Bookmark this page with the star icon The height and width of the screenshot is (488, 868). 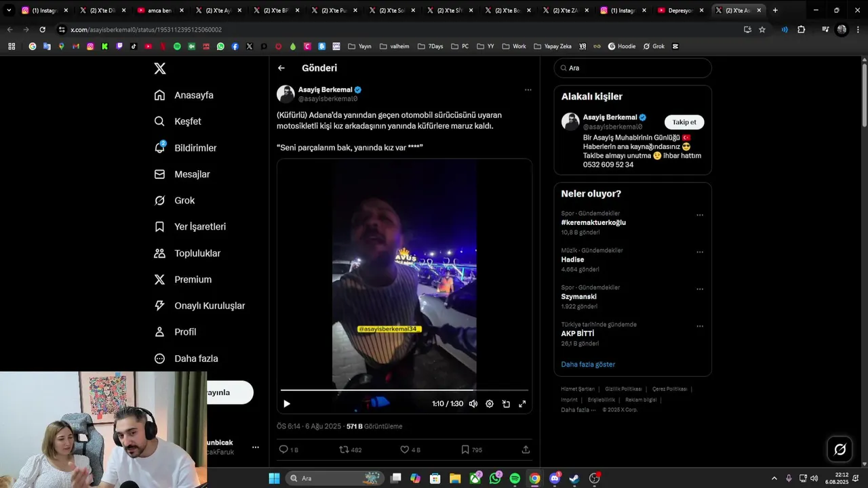click(x=762, y=30)
